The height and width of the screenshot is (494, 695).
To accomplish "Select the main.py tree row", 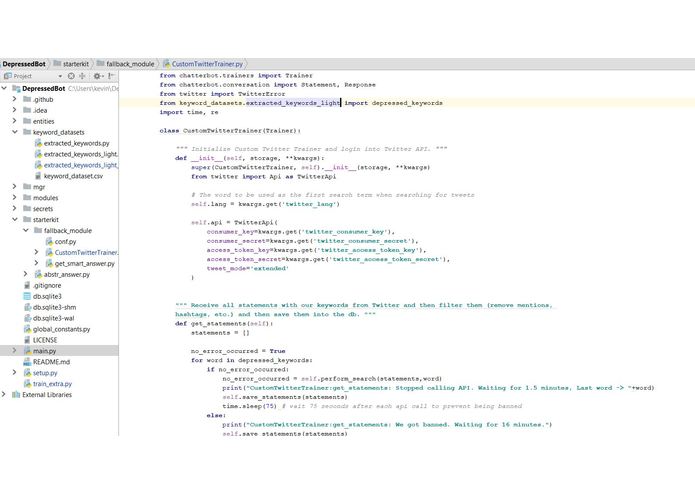I will tap(59, 351).
